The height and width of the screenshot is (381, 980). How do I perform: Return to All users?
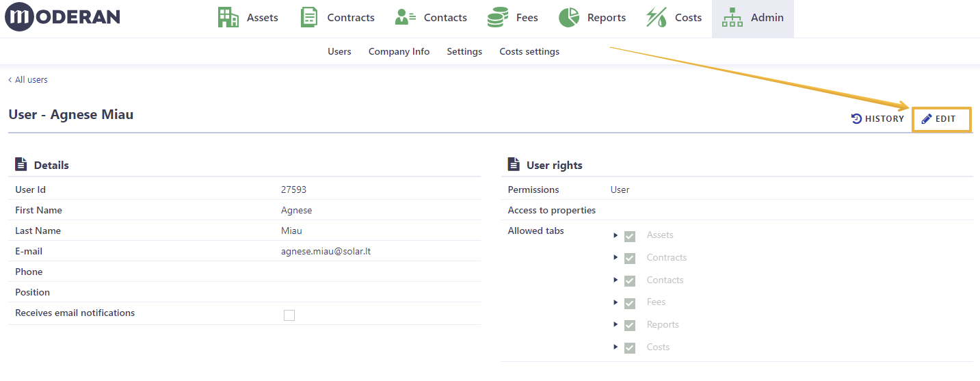(28, 80)
